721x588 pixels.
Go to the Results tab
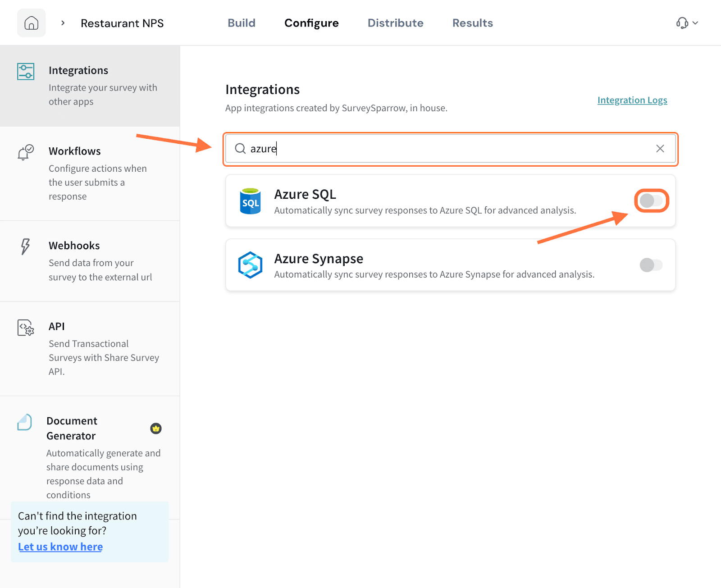(x=472, y=23)
